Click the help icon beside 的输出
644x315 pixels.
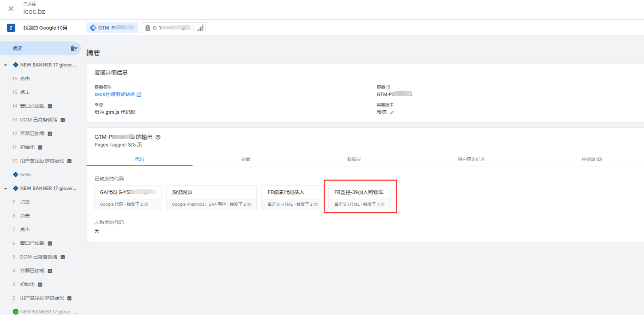158,137
